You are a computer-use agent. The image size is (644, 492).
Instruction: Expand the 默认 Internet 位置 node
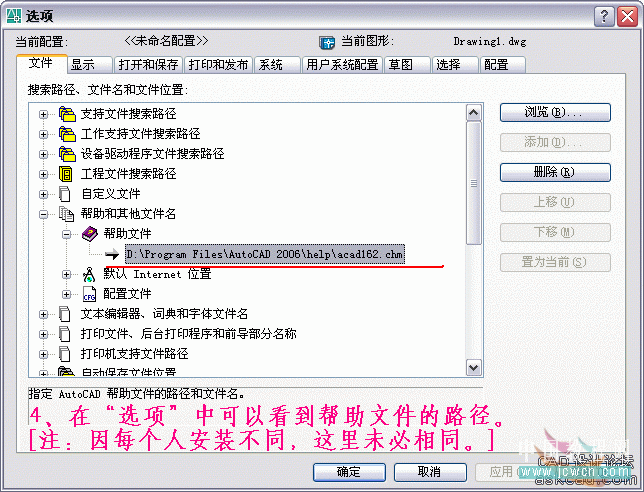coord(67,274)
